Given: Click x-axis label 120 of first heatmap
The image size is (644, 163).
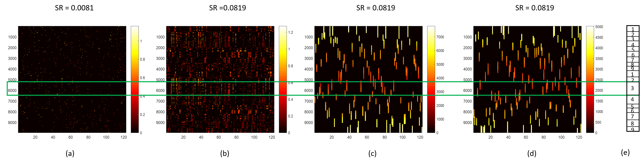Looking at the screenshot, I should [x=123, y=137].
